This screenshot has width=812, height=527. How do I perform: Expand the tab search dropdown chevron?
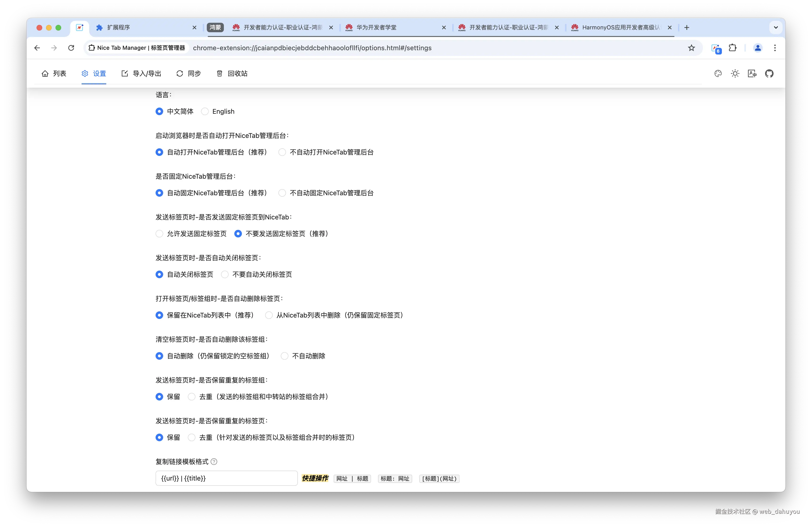click(775, 28)
